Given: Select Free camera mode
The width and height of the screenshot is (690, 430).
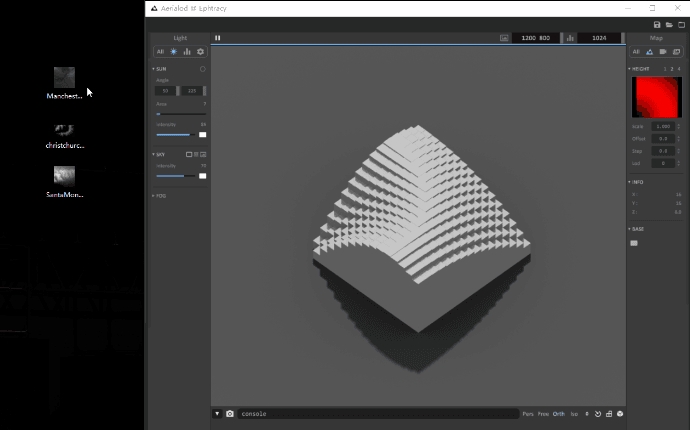Looking at the screenshot, I should pyautogui.click(x=543, y=413).
